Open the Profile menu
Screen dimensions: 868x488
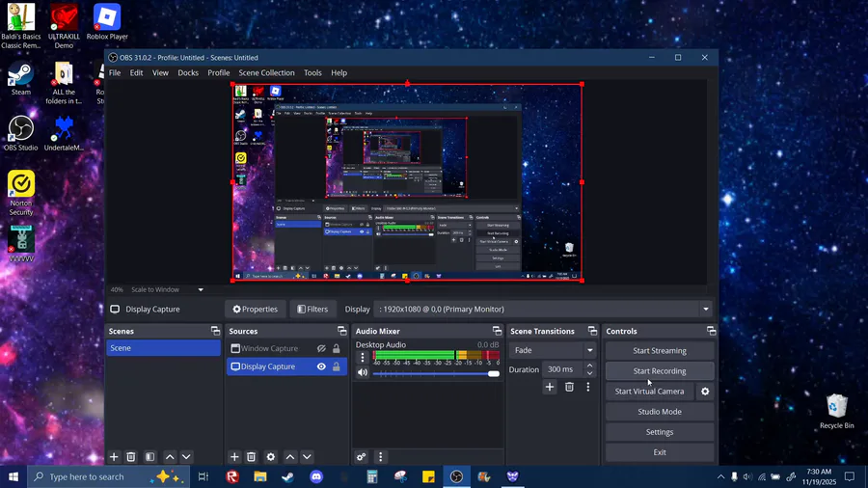[x=219, y=72]
